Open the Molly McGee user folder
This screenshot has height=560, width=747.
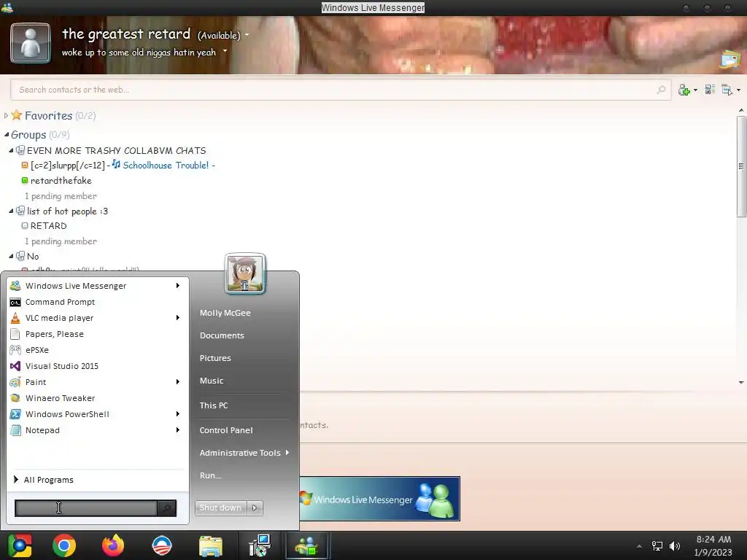coord(225,313)
